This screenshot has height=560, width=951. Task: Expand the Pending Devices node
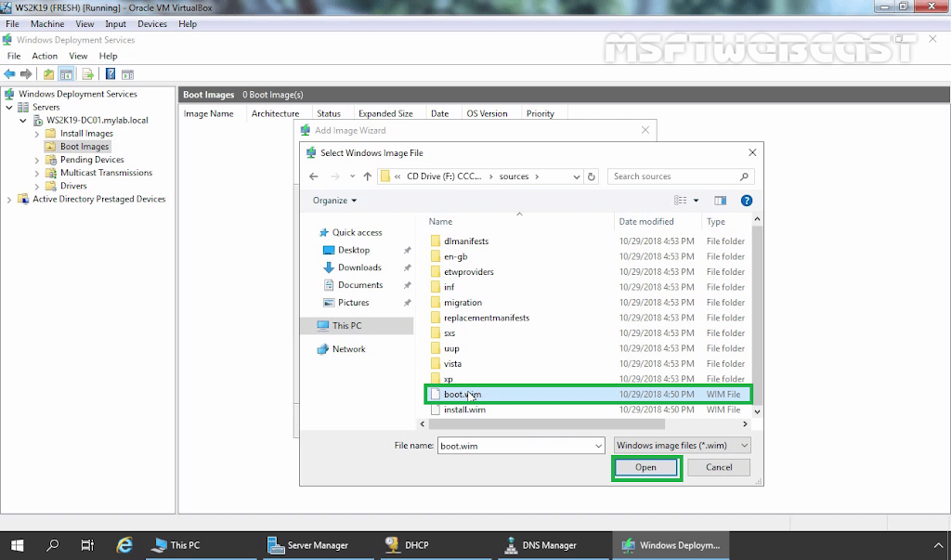pos(37,160)
